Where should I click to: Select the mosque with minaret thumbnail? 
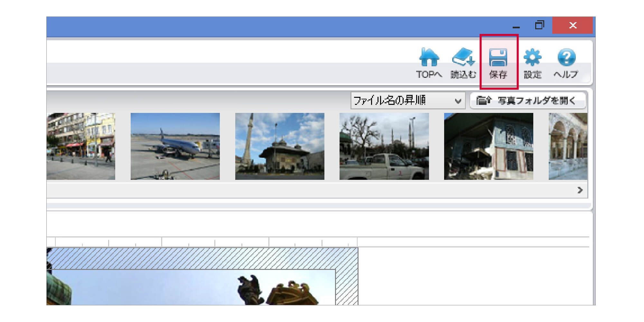point(280,146)
